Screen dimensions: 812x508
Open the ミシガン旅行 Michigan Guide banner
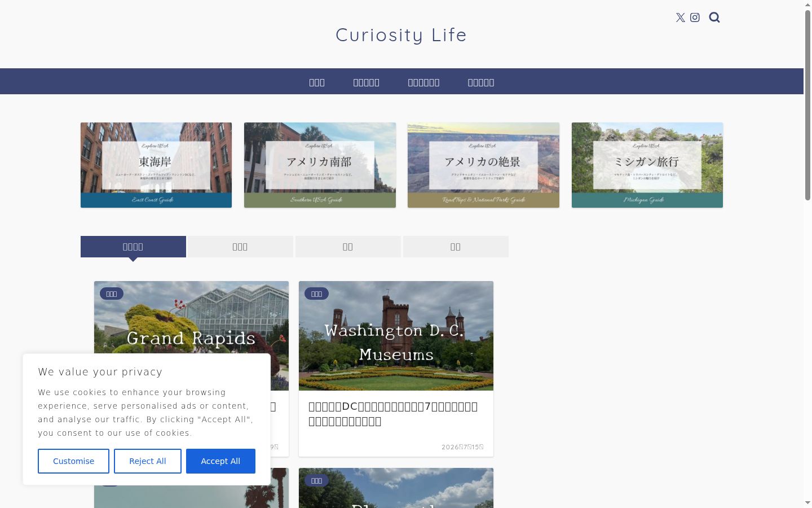(x=647, y=165)
